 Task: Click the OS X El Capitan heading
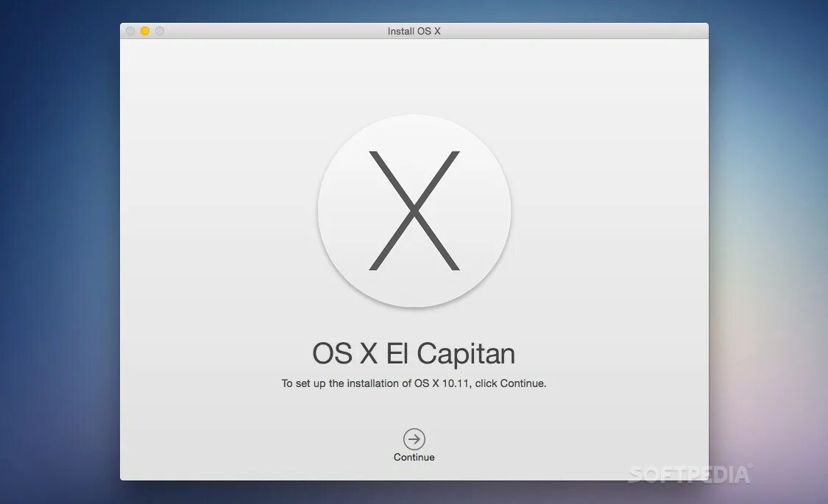pos(414,354)
